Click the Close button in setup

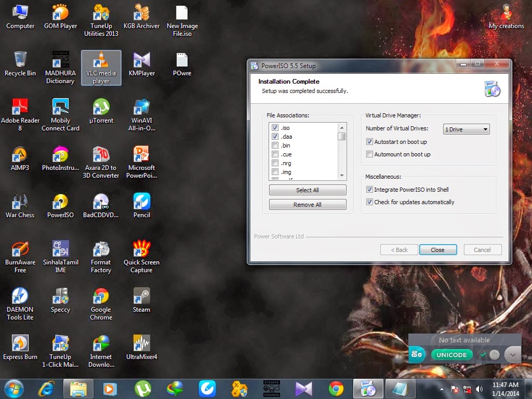click(437, 250)
